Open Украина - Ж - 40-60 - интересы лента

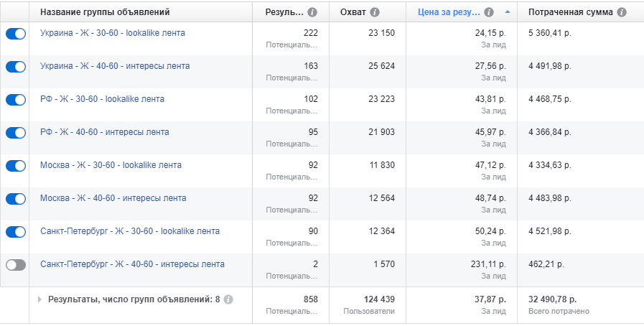tap(115, 65)
